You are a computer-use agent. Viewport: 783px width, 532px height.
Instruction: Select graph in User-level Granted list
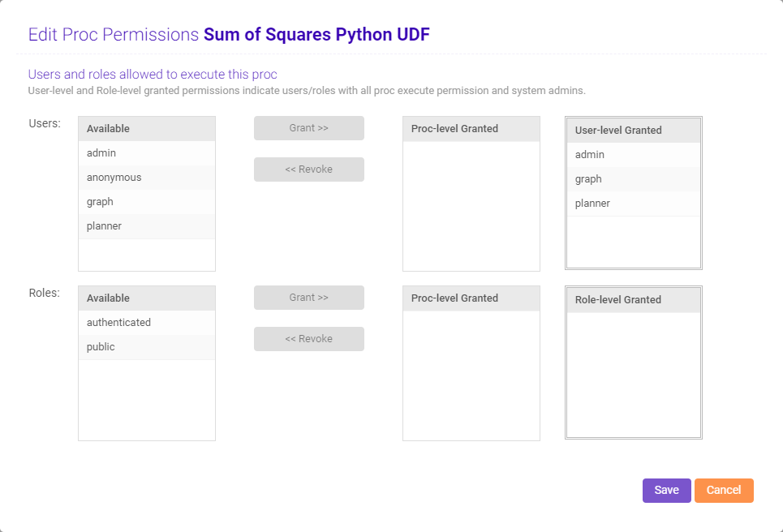588,178
